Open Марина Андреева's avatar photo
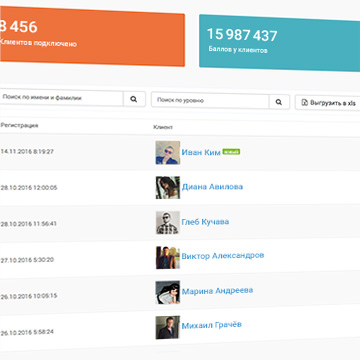The height and width of the screenshot is (360, 360). click(168, 292)
